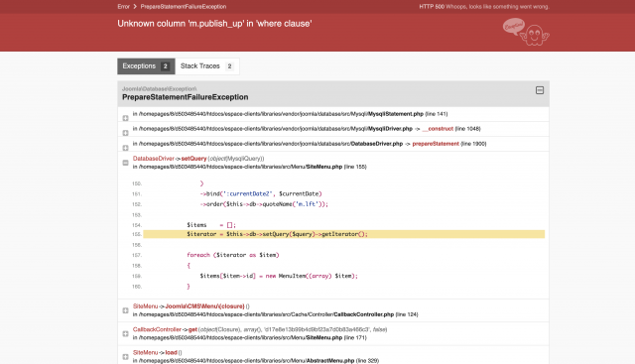This screenshot has height=364, width=635.
Task: Click the prepareStatement method name
Action: coord(436,144)
